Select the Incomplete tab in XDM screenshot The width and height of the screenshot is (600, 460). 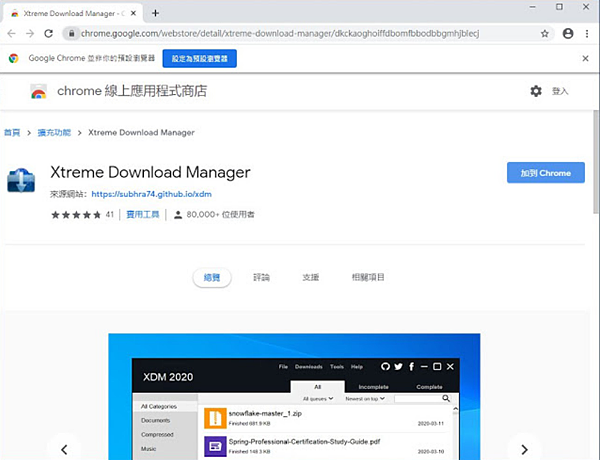373,387
